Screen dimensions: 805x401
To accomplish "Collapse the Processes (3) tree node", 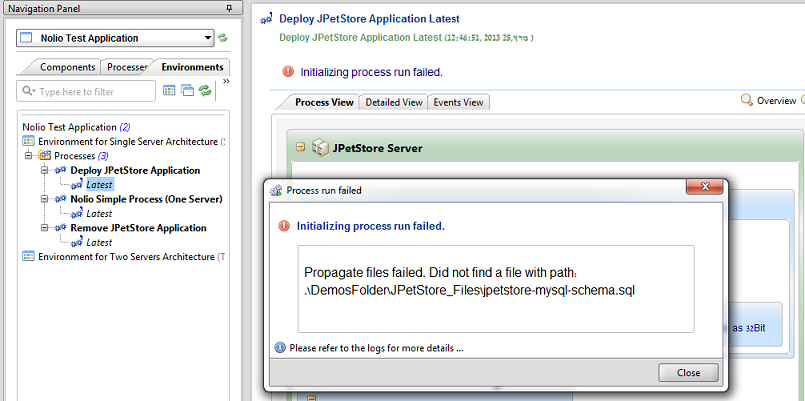I will [28, 156].
